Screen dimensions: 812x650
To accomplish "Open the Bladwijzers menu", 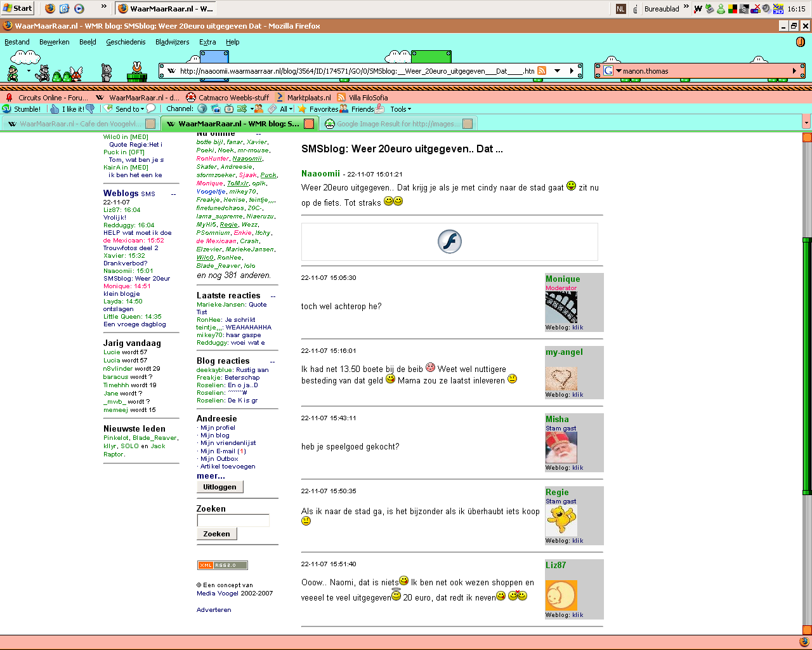I will [x=172, y=42].
